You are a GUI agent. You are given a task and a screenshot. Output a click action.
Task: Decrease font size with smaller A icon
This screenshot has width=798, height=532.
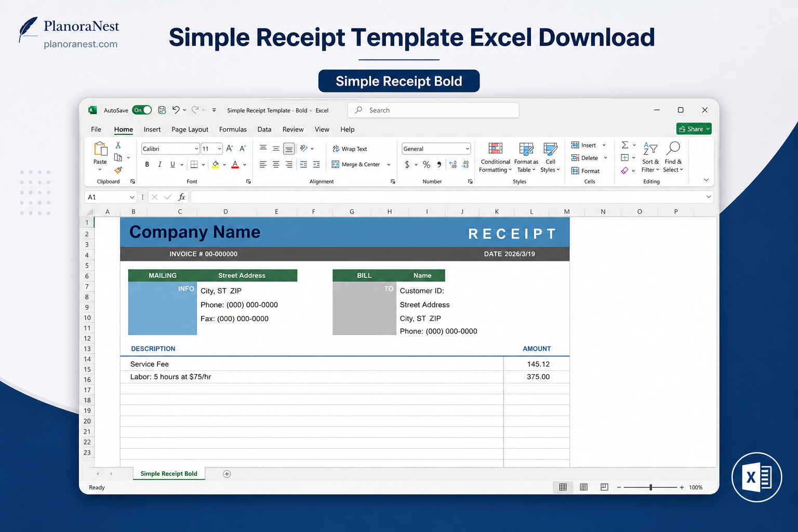pos(243,149)
